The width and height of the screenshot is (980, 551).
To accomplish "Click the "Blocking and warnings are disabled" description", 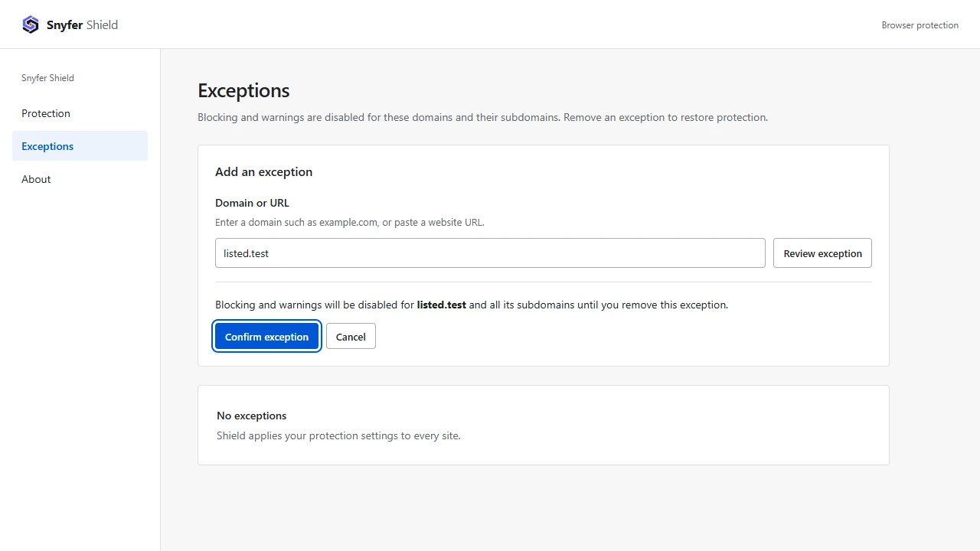I will tap(482, 118).
